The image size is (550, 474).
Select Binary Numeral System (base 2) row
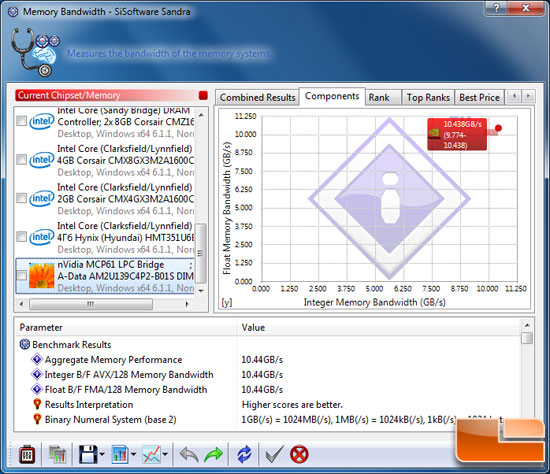coord(268,420)
